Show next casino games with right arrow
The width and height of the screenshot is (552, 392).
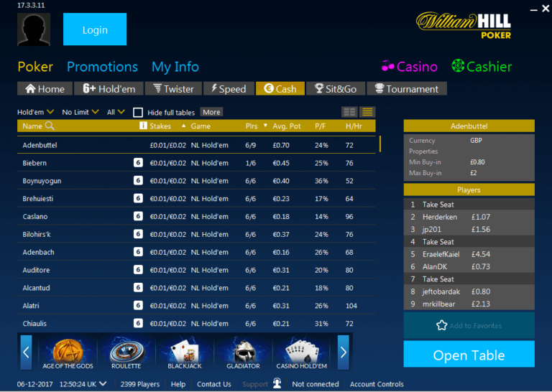point(344,353)
